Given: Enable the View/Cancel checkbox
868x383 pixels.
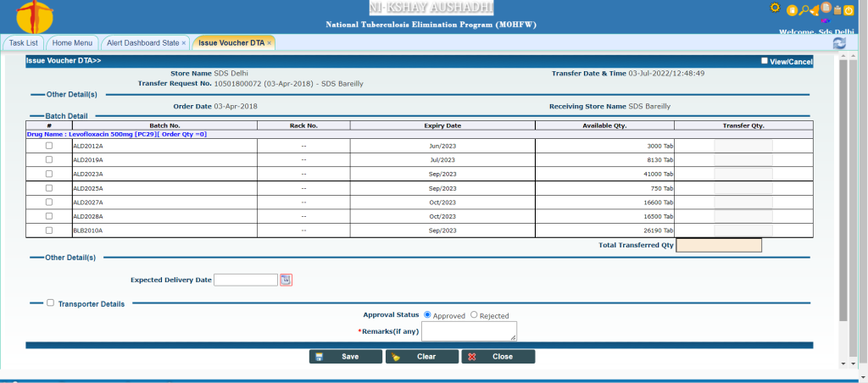Looking at the screenshot, I should point(765,61).
